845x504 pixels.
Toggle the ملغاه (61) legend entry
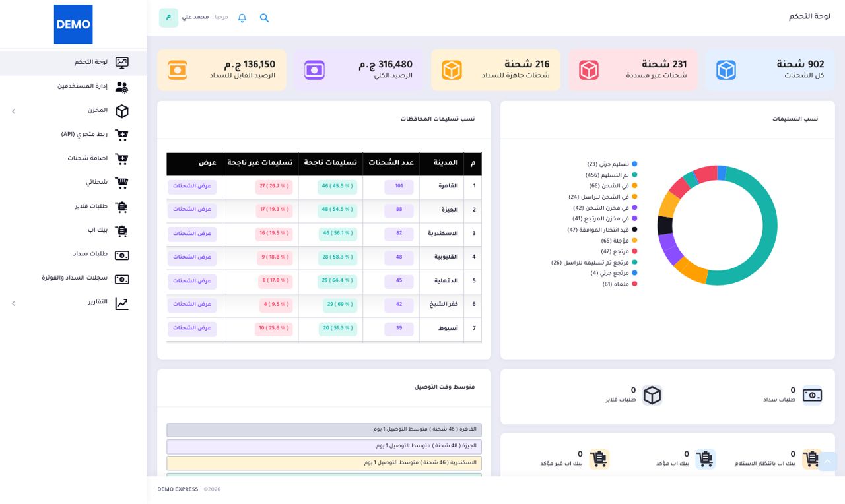tap(620, 284)
